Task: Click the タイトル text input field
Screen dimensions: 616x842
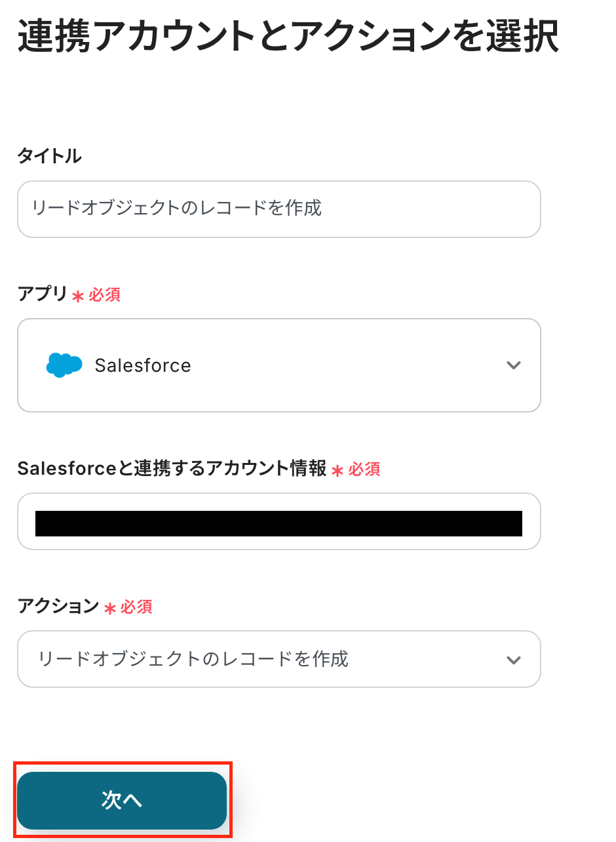Action: point(279,209)
